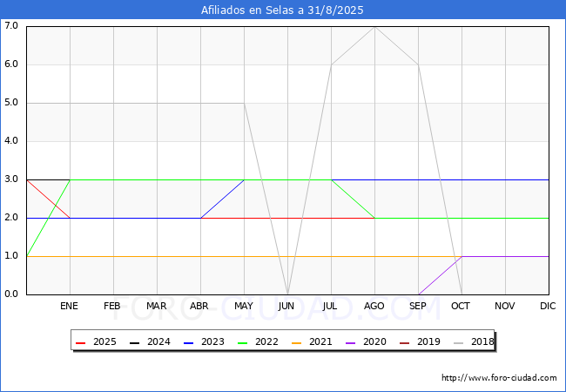Click the red 2025 legend swatch
The image size is (566, 392).
[x=80, y=342]
